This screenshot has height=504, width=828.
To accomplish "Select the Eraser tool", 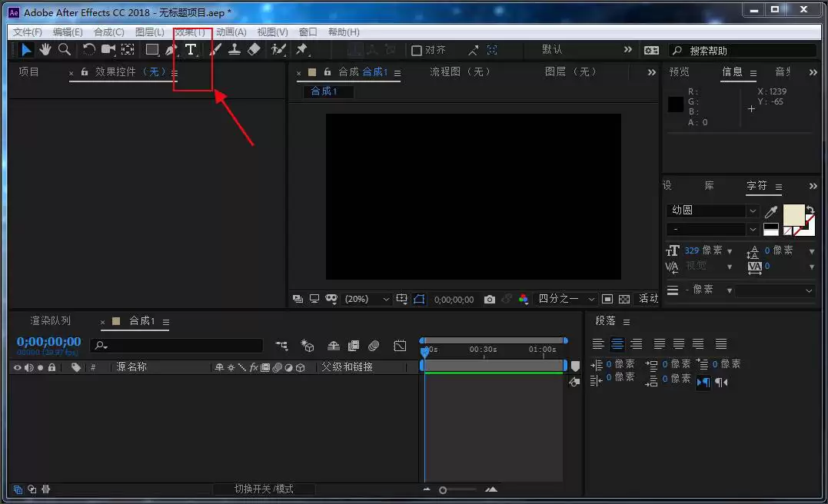I will [x=254, y=50].
